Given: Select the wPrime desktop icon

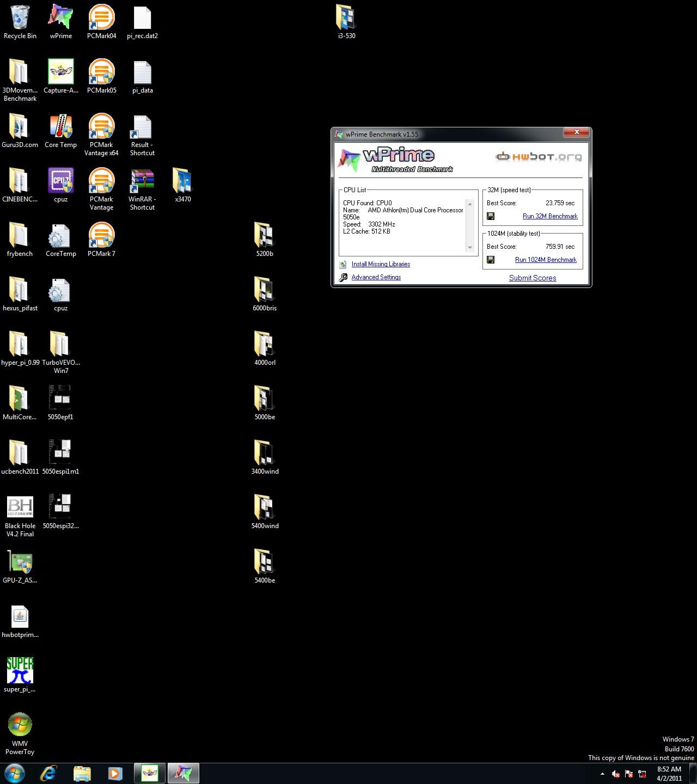Looking at the screenshot, I should [60, 18].
